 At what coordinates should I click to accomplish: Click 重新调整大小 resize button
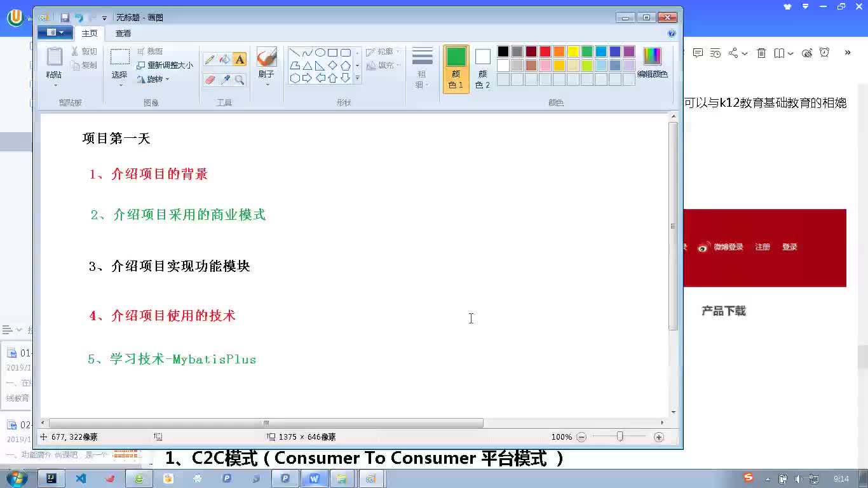tap(165, 65)
